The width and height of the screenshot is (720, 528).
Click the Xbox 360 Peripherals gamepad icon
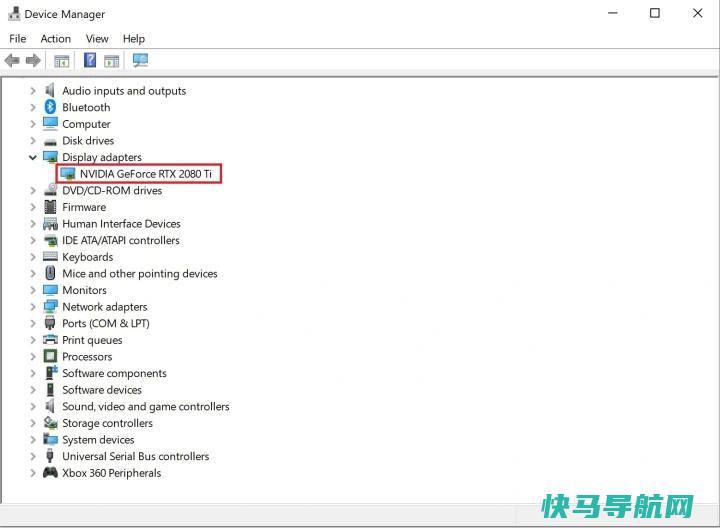(x=50, y=472)
